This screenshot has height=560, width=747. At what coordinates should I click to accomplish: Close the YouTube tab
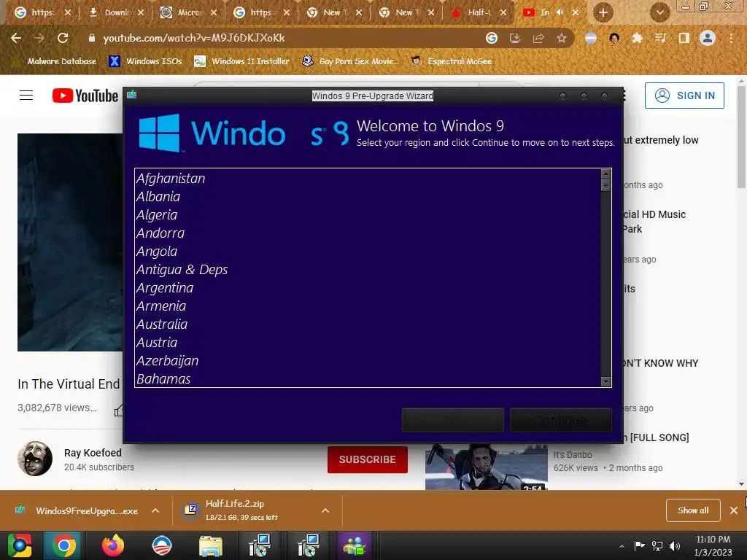[x=576, y=12]
